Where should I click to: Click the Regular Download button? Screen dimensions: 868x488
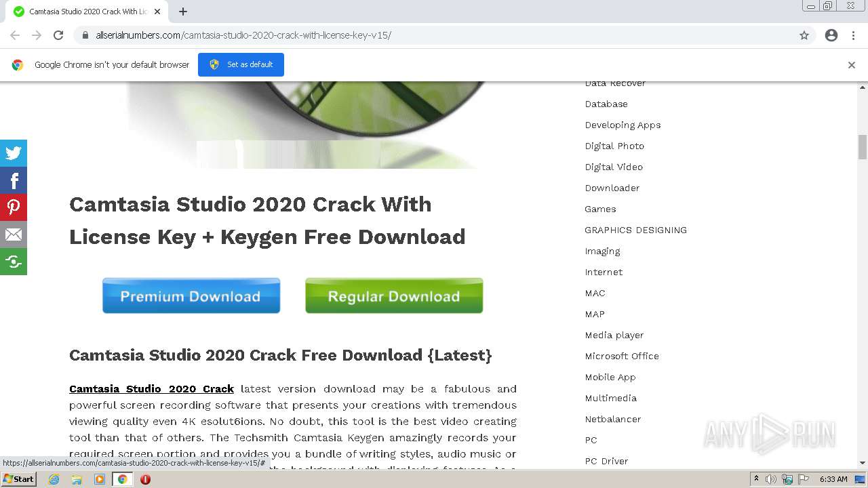pyautogui.click(x=394, y=296)
